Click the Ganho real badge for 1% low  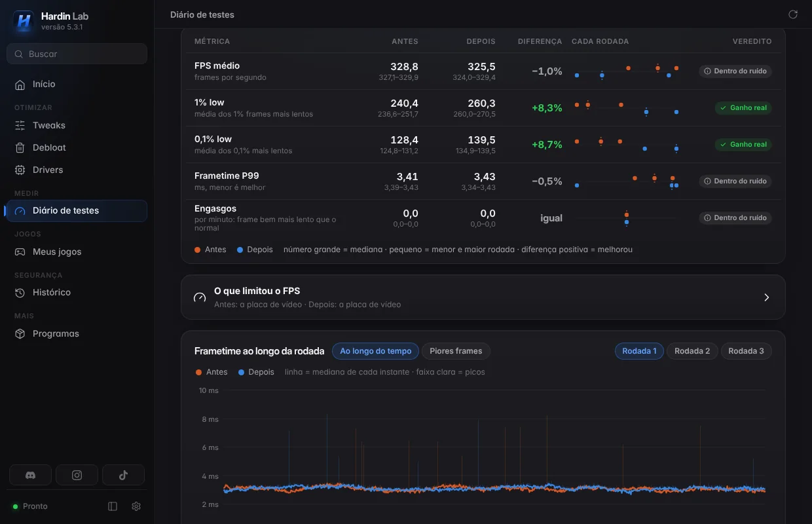743,107
